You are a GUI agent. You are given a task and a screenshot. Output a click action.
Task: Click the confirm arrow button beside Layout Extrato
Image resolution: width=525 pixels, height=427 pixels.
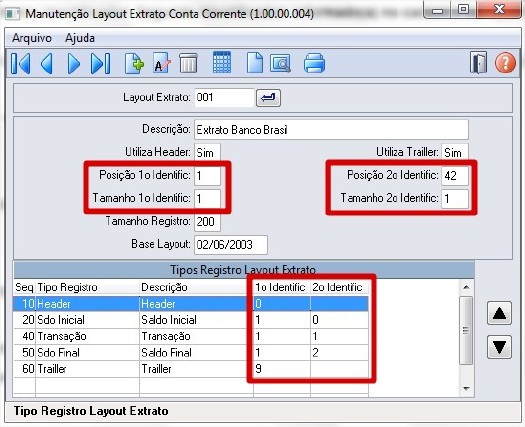point(268,98)
